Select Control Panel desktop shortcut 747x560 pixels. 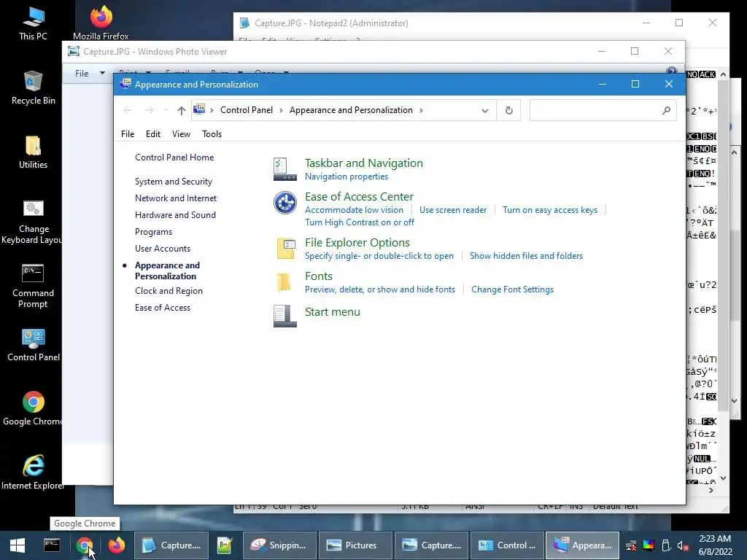click(33, 345)
